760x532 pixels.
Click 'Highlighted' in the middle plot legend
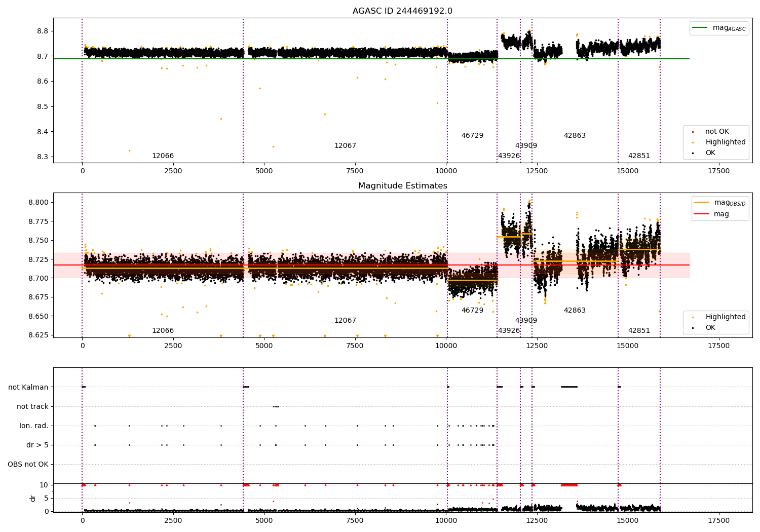point(719,317)
